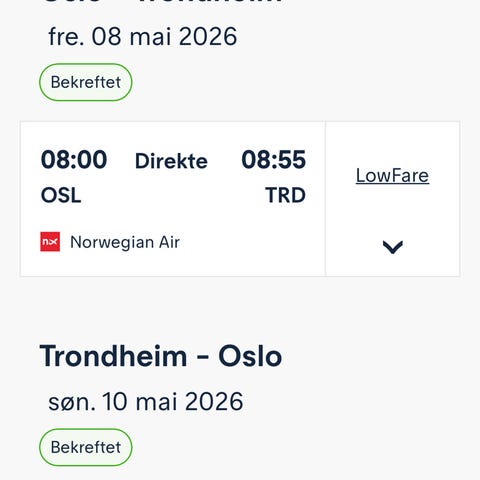Select the 08:55 arrival time

[273, 159]
